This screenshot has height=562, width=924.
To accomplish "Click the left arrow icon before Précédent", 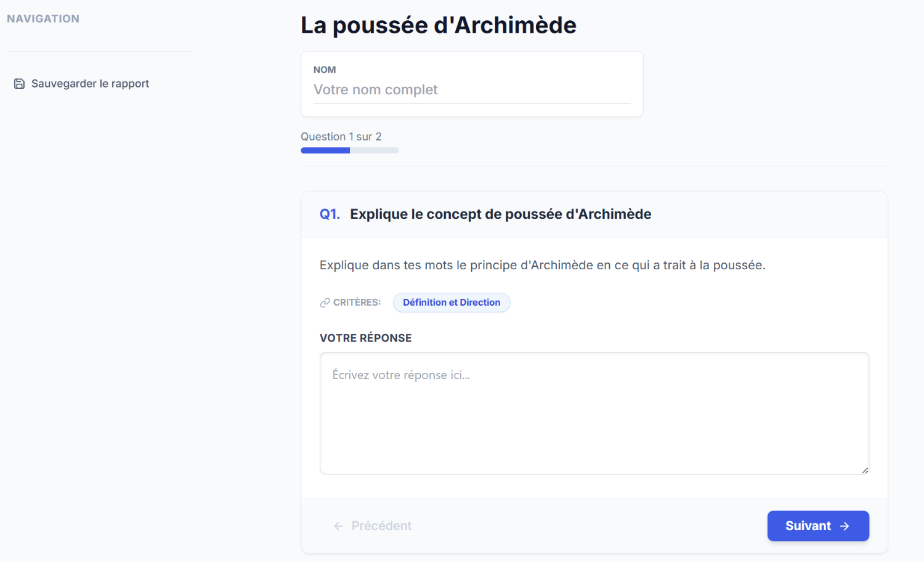I will pyautogui.click(x=338, y=526).
